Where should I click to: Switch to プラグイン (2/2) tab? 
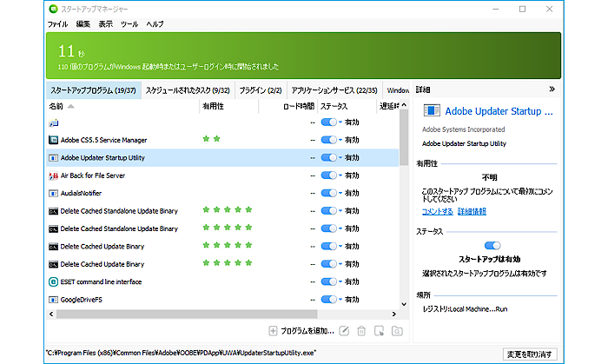(261, 90)
